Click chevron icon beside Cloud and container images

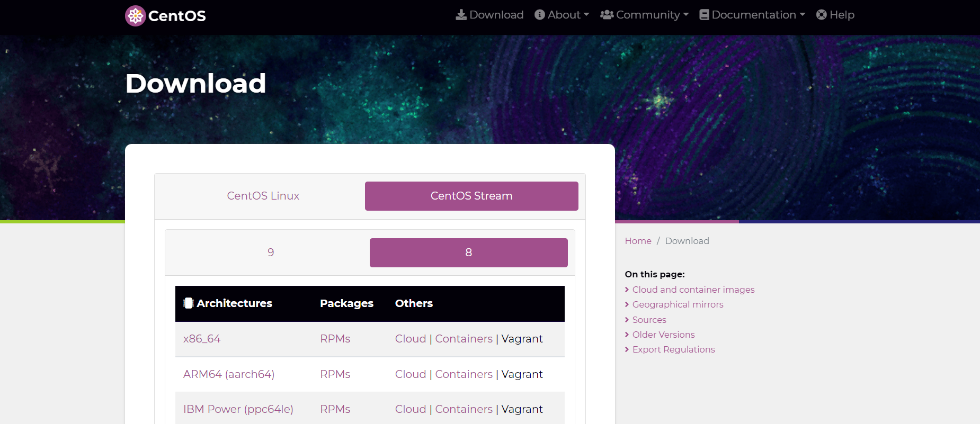[x=627, y=290]
